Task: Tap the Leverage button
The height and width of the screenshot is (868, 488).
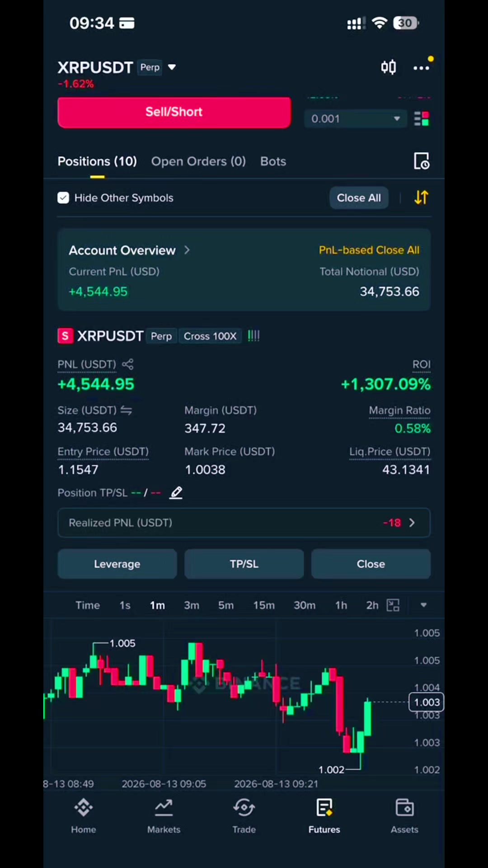Action: (117, 564)
